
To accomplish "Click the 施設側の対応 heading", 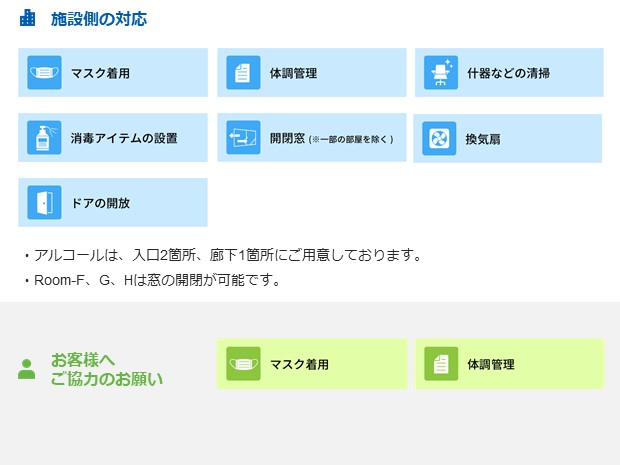I will 98,18.
